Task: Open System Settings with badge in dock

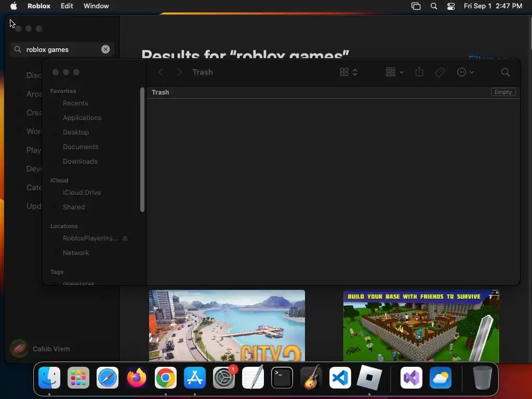Action: [x=224, y=378]
